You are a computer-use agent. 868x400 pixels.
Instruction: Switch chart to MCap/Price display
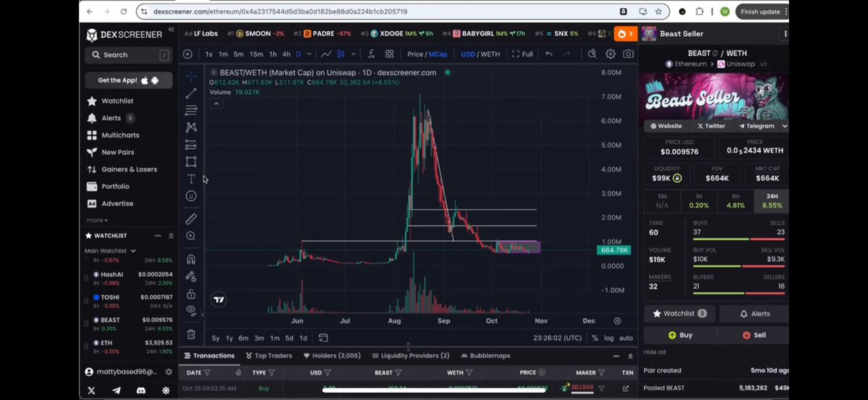pyautogui.click(x=427, y=54)
